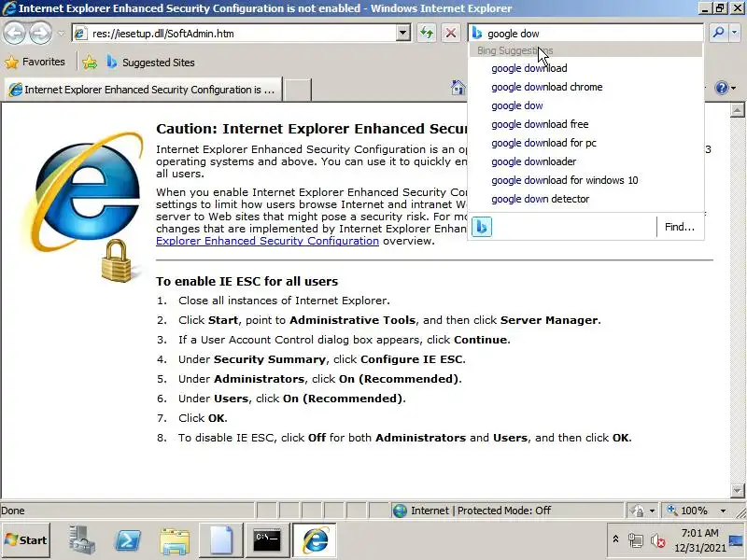Viewport: 747px width, 560px height.
Task: Choose suggestion 'google downloader'
Action: 585,161
